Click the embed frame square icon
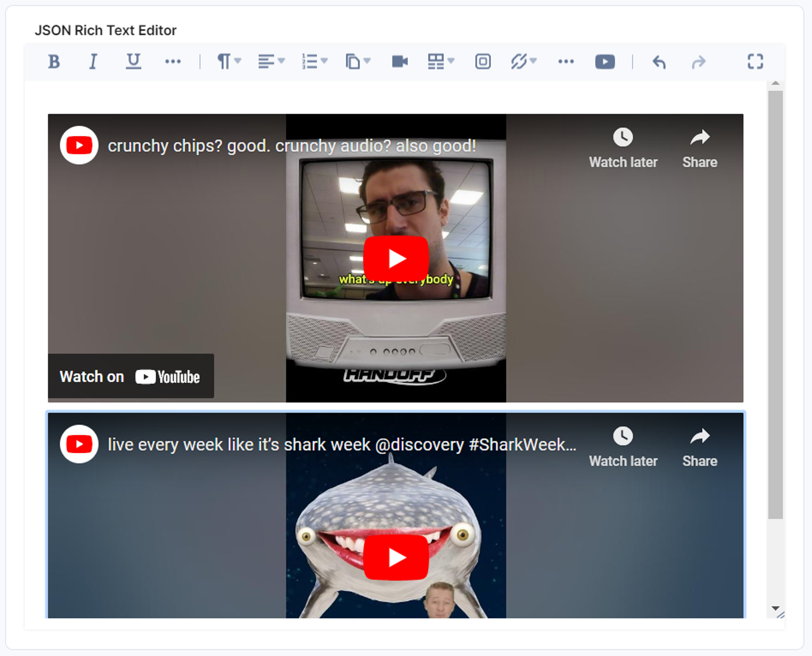Screen dimensions: 812x656 coord(483,62)
